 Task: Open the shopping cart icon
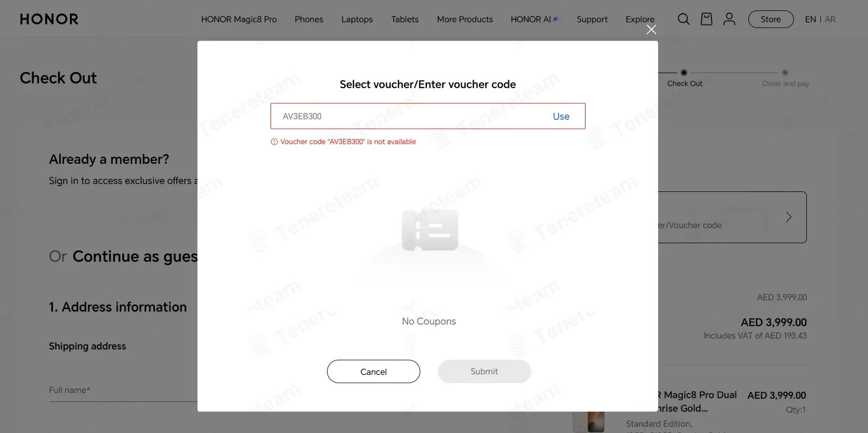click(706, 19)
